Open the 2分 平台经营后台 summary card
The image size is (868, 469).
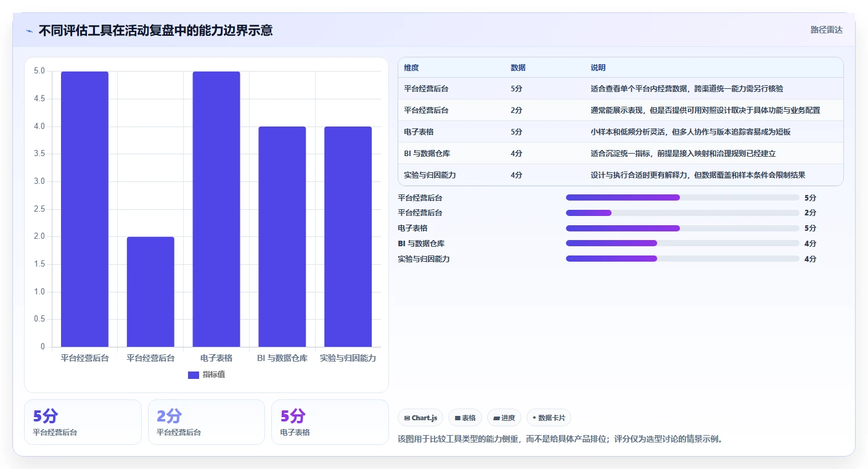(207, 422)
